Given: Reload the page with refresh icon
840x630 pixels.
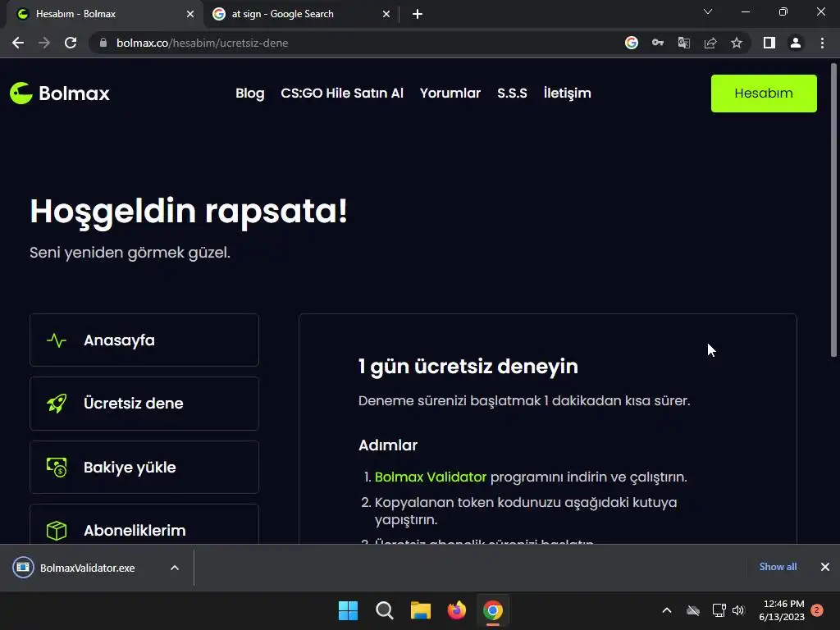Looking at the screenshot, I should [71, 43].
